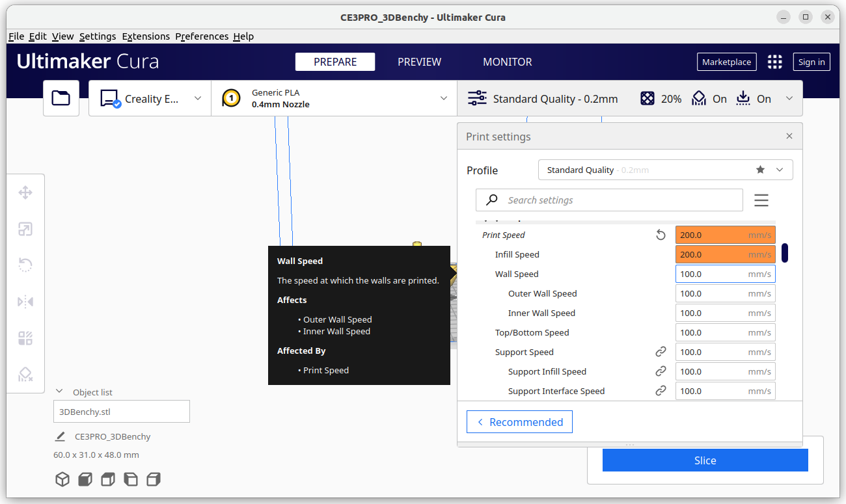The height and width of the screenshot is (504, 846).
Task: Open Generic PLA material dropdown
Action: [x=334, y=98]
